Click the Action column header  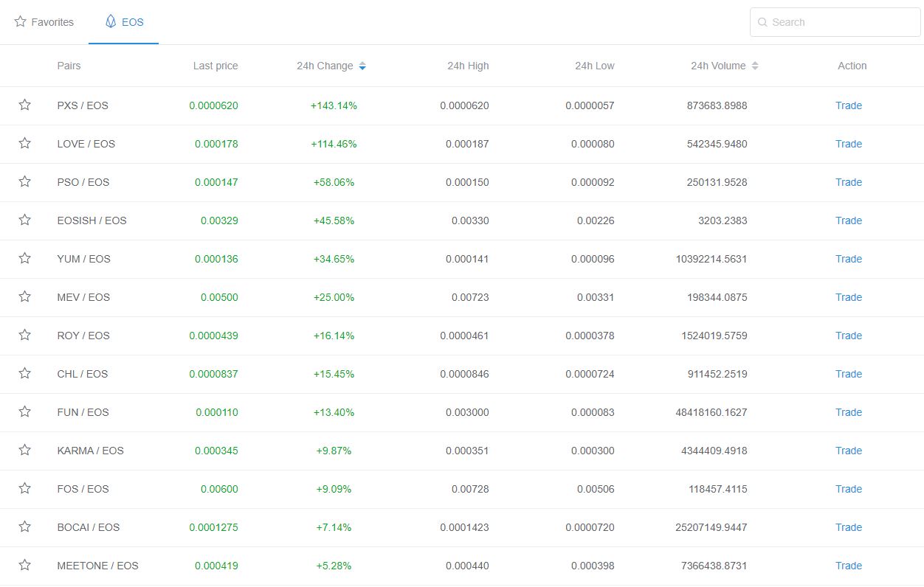[x=852, y=66]
